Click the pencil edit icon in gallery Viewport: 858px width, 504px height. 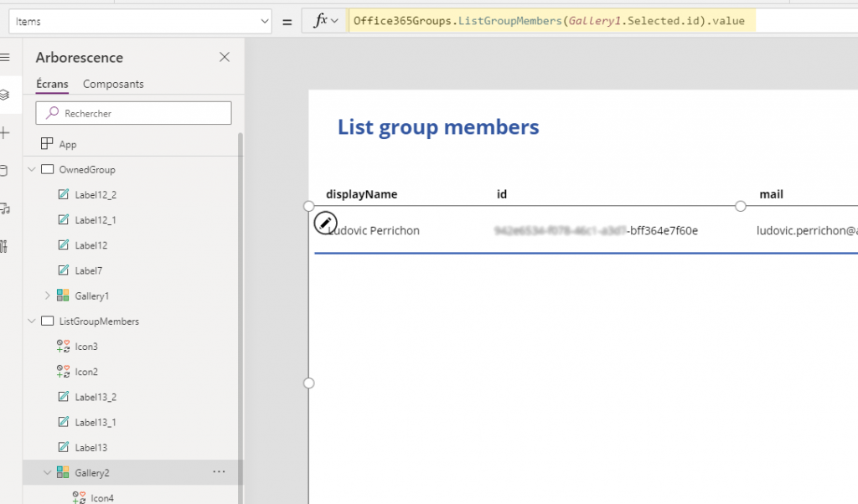(325, 223)
